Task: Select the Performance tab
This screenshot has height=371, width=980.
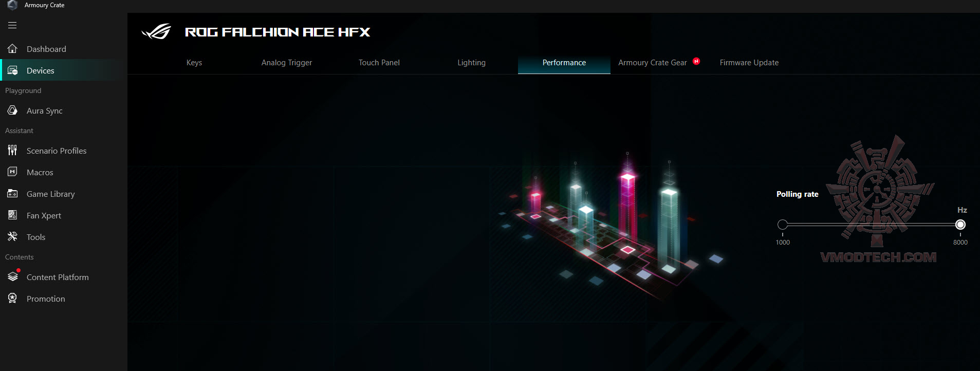Action: 564,63
